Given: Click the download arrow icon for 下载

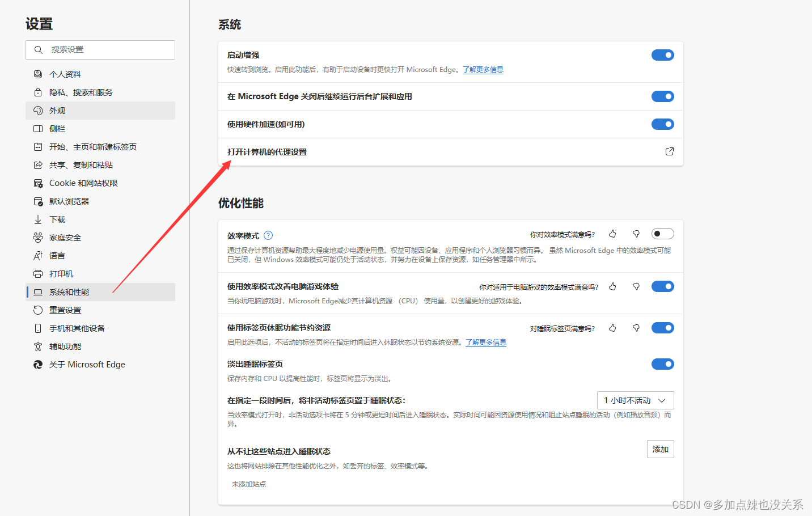Looking at the screenshot, I should (x=38, y=219).
